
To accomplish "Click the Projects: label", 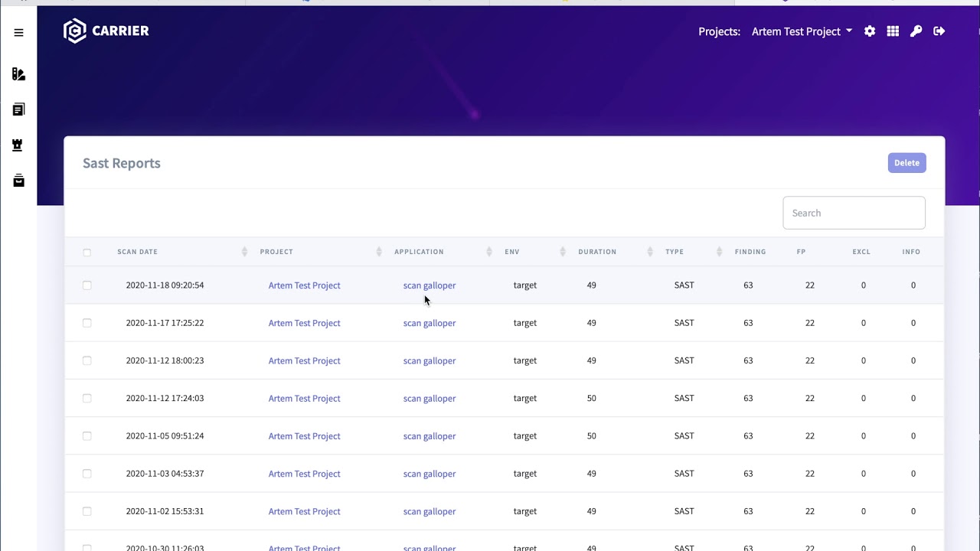I will pyautogui.click(x=719, y=31).
